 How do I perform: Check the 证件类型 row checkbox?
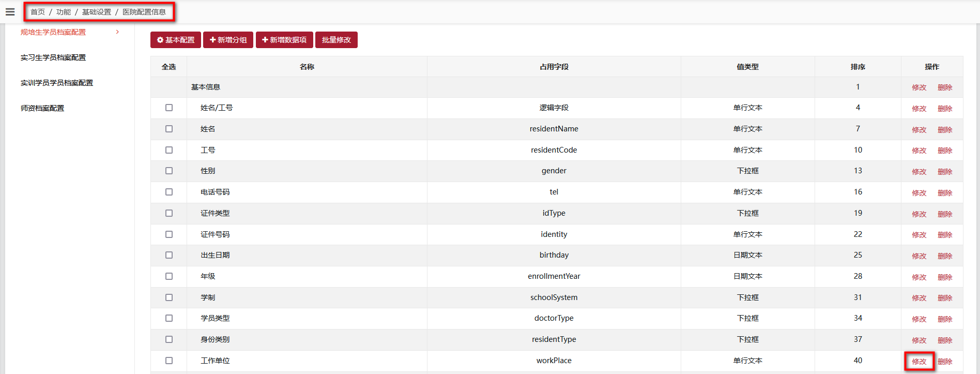pos(169,213)
